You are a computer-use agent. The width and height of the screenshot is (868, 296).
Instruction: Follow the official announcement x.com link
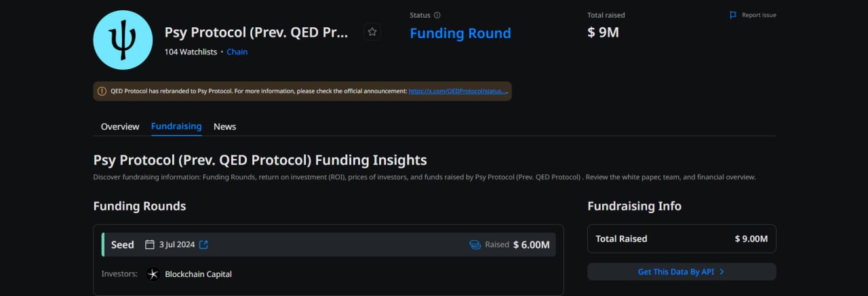coord(458,91)
